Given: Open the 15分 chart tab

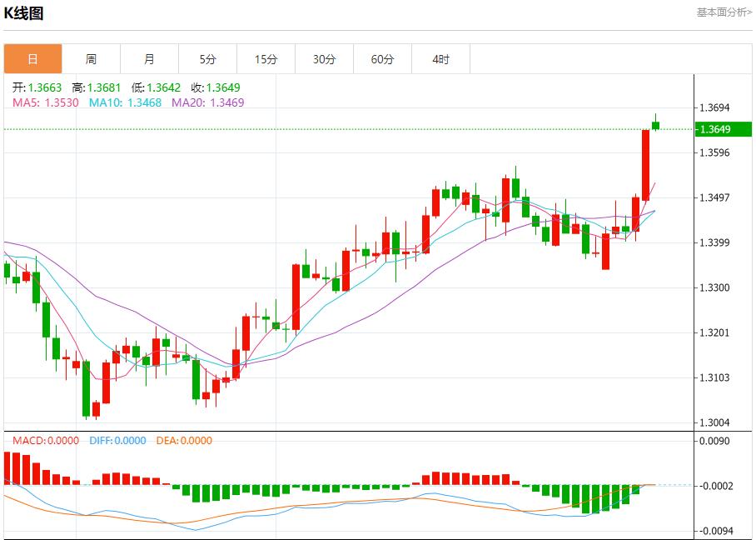Looking at the screenshot, I should [266, 59].
